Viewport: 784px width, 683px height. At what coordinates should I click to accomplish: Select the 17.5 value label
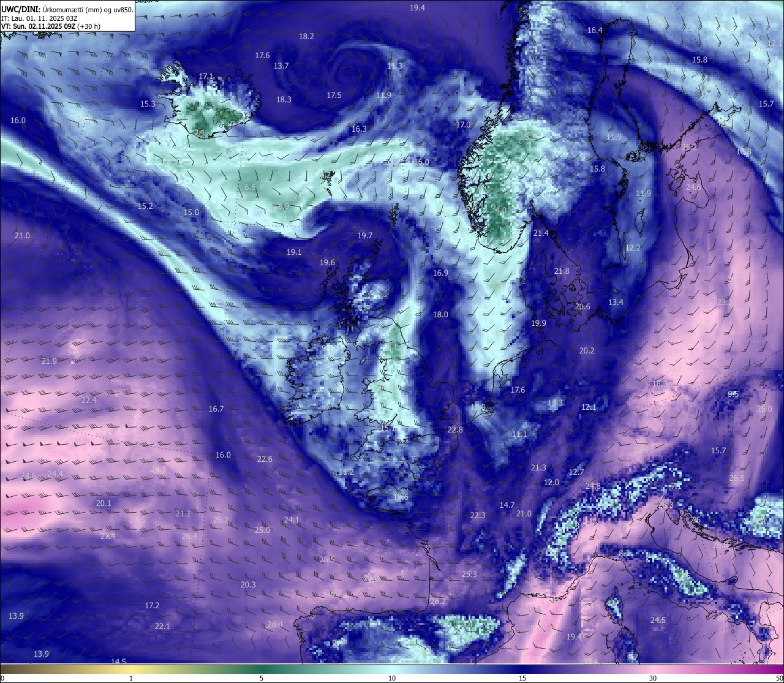(334, 95)
